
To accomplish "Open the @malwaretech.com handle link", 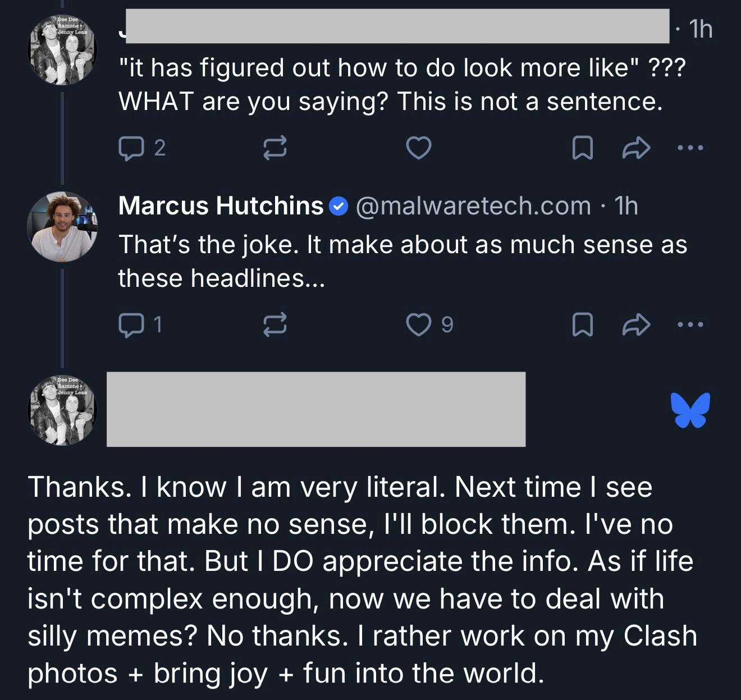I will click(x=473, y=206).
